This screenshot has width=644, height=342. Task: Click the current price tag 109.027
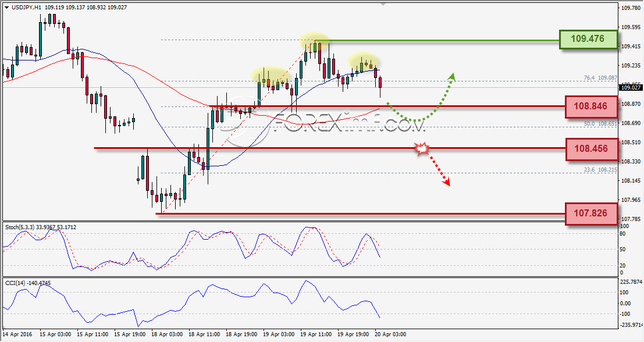coord(631,87)
